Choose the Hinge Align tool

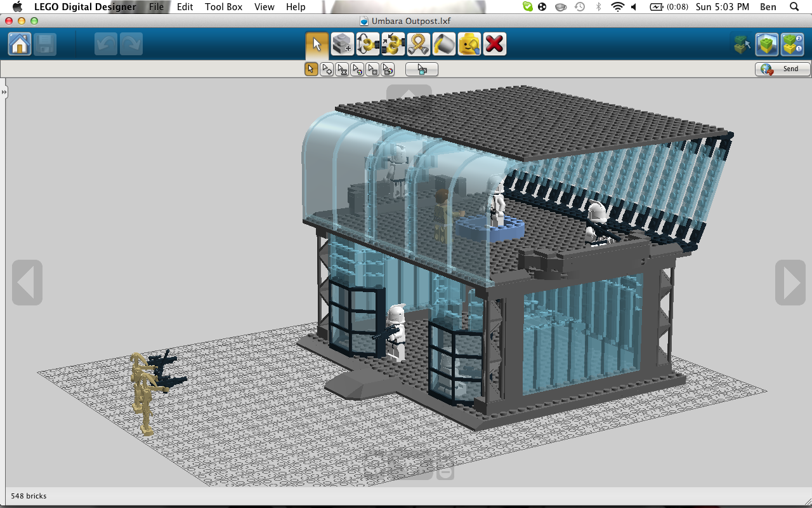393,44
